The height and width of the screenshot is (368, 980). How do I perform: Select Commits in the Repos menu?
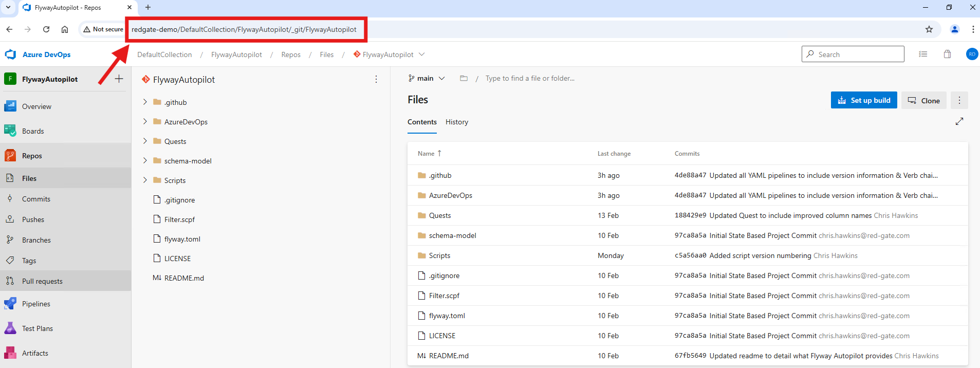(x=36, y=199)
